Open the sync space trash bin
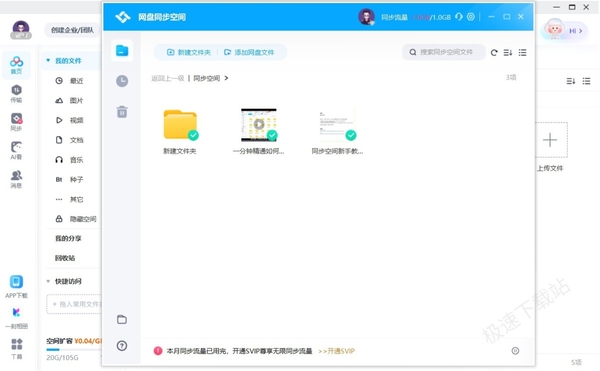600x371 pixels. [122, 112]
